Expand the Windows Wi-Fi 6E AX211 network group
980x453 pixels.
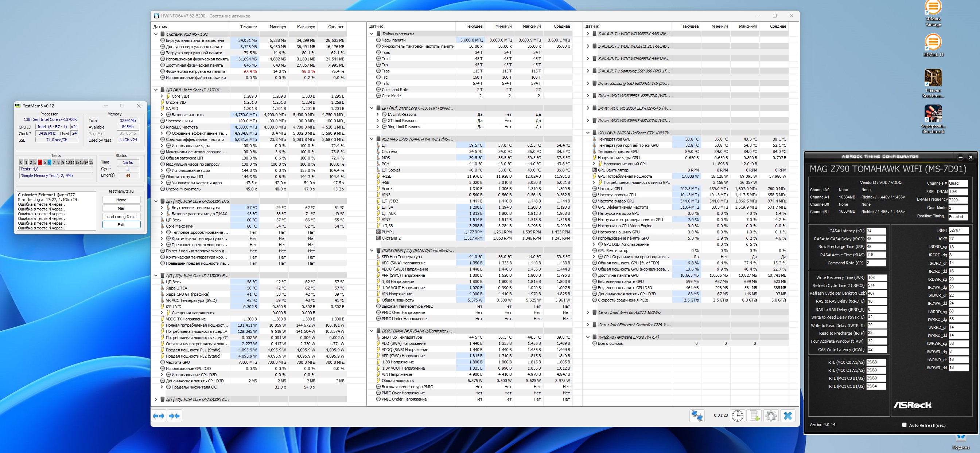tap(588, 312)
